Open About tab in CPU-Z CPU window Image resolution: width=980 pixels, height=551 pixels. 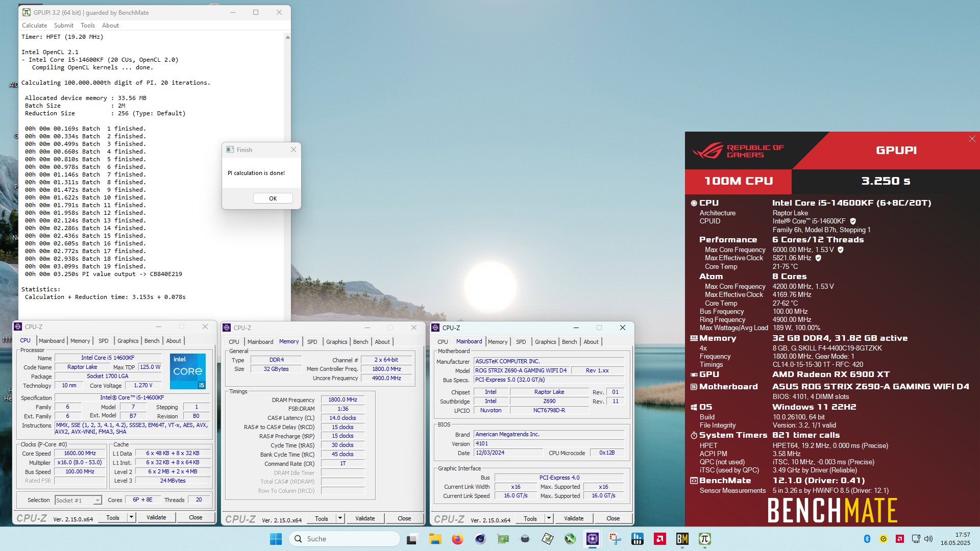[x=174, y=341]
